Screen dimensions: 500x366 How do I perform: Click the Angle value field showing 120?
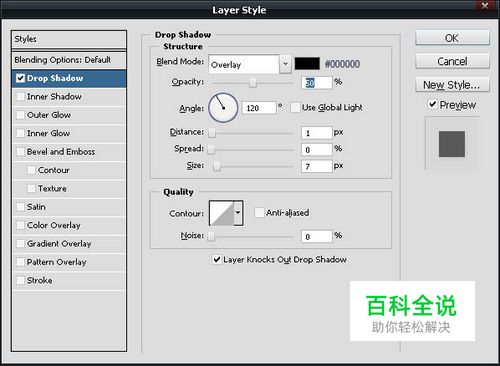(259, 108)
